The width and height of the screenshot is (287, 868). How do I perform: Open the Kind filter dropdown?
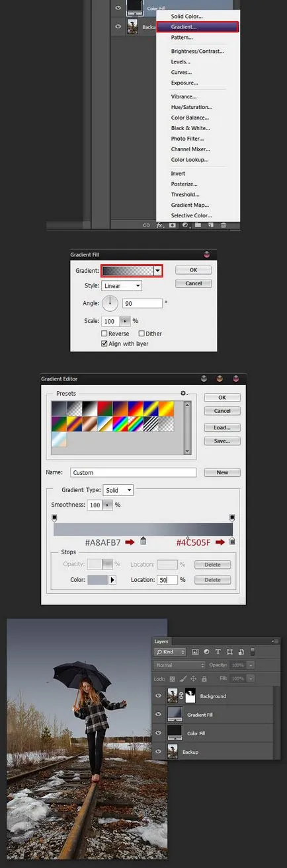(171, 651)
